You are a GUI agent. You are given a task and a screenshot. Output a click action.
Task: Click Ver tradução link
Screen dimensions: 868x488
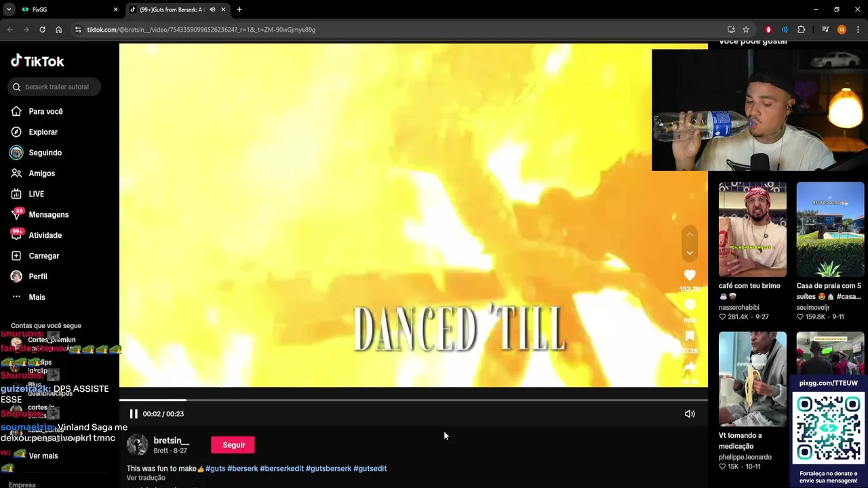tap(146, 478)
